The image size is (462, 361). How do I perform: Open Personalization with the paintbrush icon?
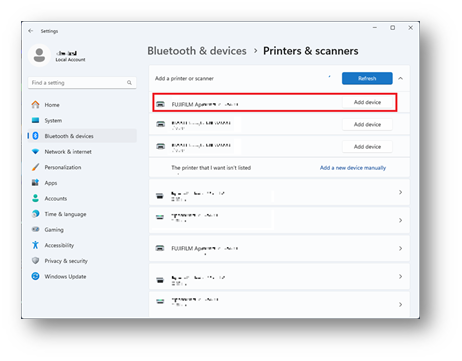point(35,167)
